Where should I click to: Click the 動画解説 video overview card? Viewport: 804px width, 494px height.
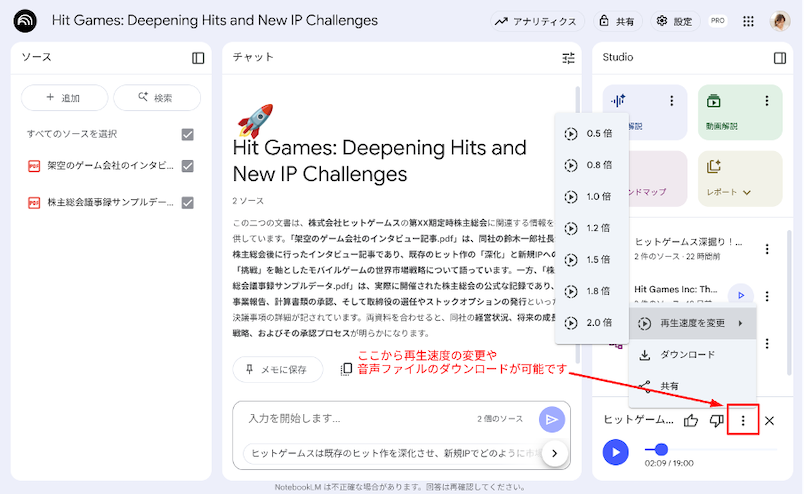pos(740,112)
